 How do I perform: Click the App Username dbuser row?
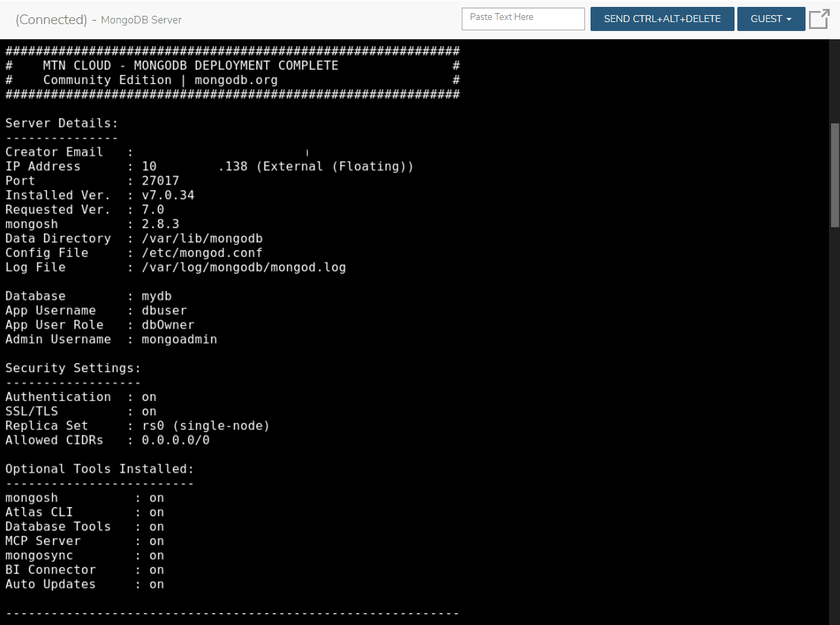96,311
